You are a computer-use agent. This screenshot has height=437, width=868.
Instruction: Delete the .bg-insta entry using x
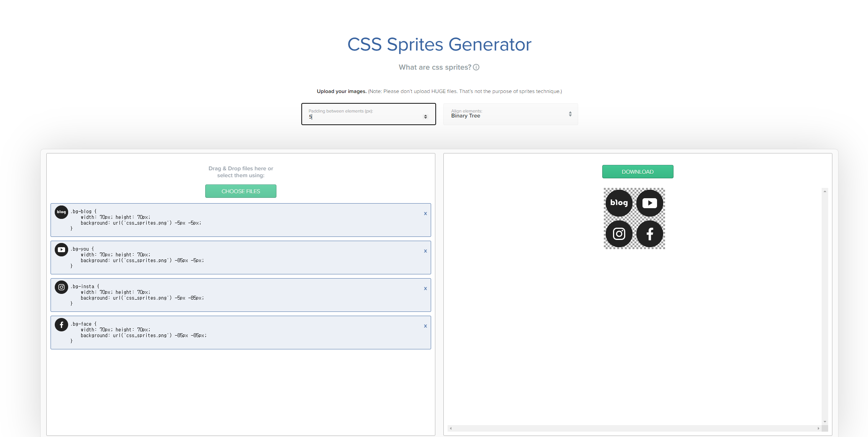[425, 289]
